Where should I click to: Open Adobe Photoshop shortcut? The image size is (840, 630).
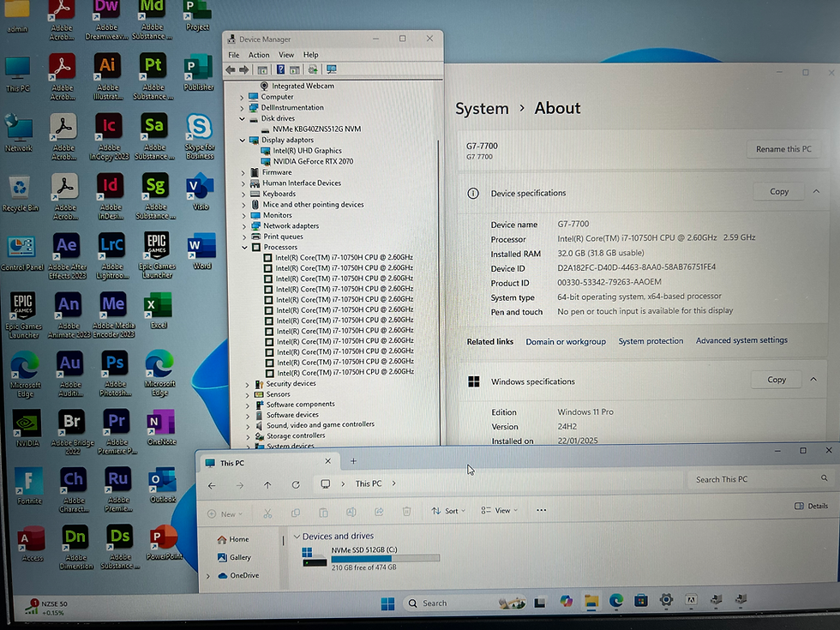pos(115,374)
